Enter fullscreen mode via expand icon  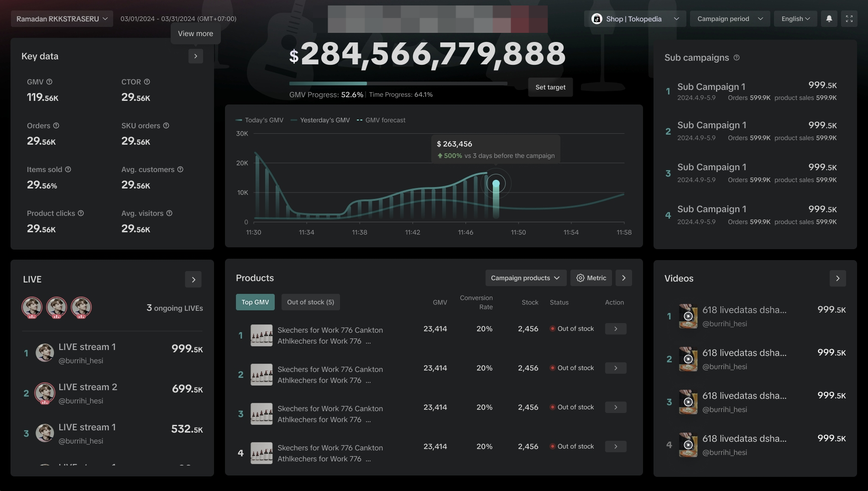coord(849,19)
